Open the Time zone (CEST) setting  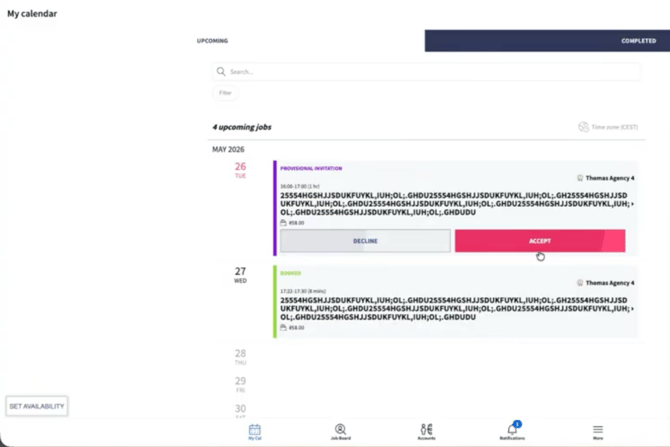coord(608,127)
